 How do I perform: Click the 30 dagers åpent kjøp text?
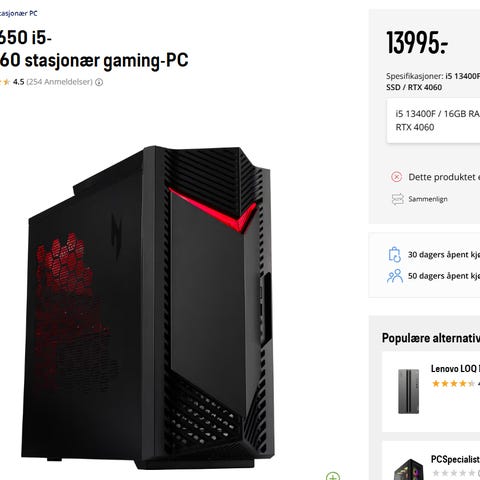[x=444, y=255]
